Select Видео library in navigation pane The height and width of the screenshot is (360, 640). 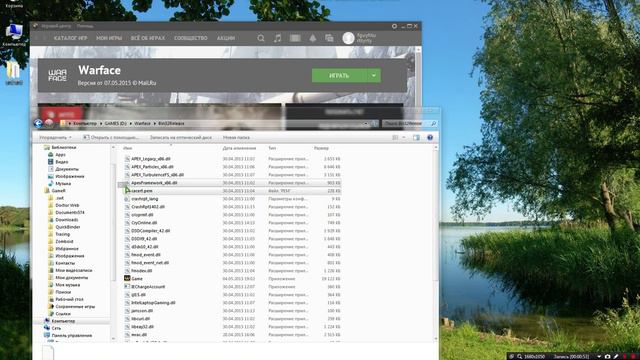click(x=62, y=162)
